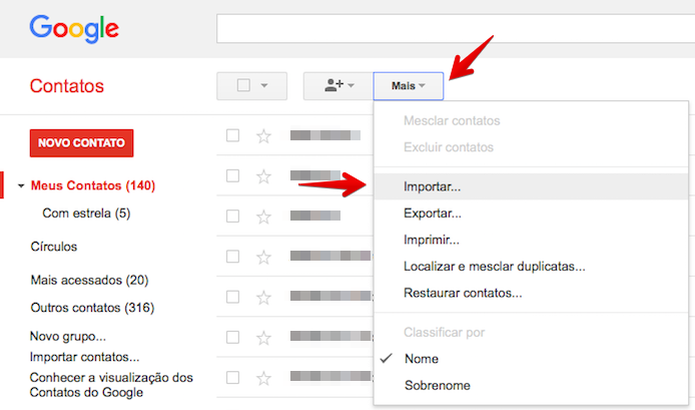Star the fifth contact in the list

(x=264, y=297)
